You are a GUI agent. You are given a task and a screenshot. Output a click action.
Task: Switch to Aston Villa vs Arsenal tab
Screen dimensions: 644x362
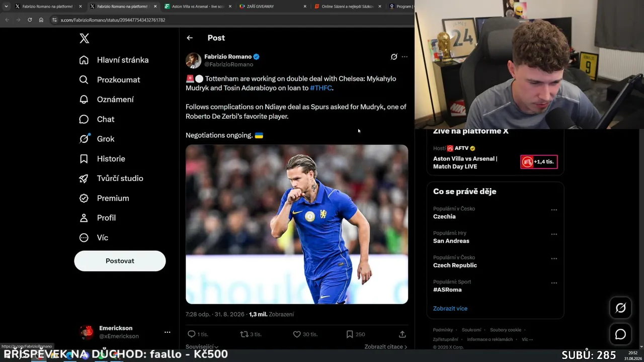pyautogui.click(x=197, y=7)
